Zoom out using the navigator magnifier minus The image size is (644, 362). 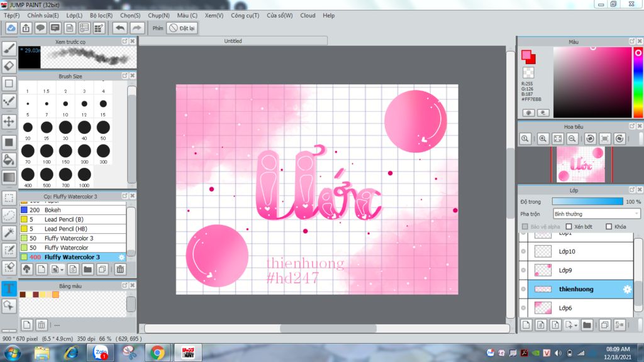coord(572,139)
